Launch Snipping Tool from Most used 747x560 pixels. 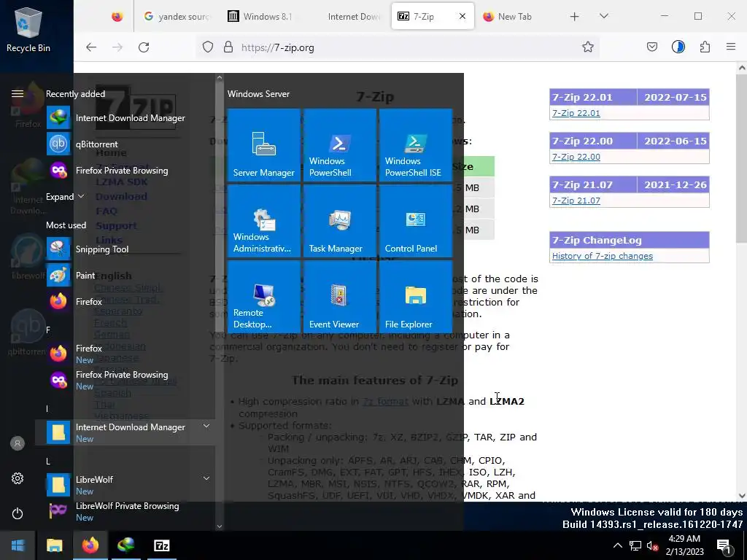coord(125,249)
